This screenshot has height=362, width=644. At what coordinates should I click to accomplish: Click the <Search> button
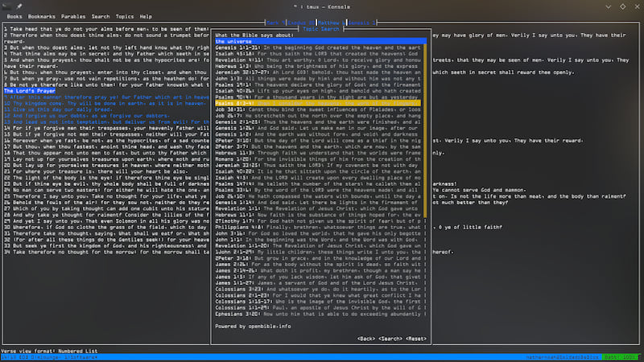(390, 339)
